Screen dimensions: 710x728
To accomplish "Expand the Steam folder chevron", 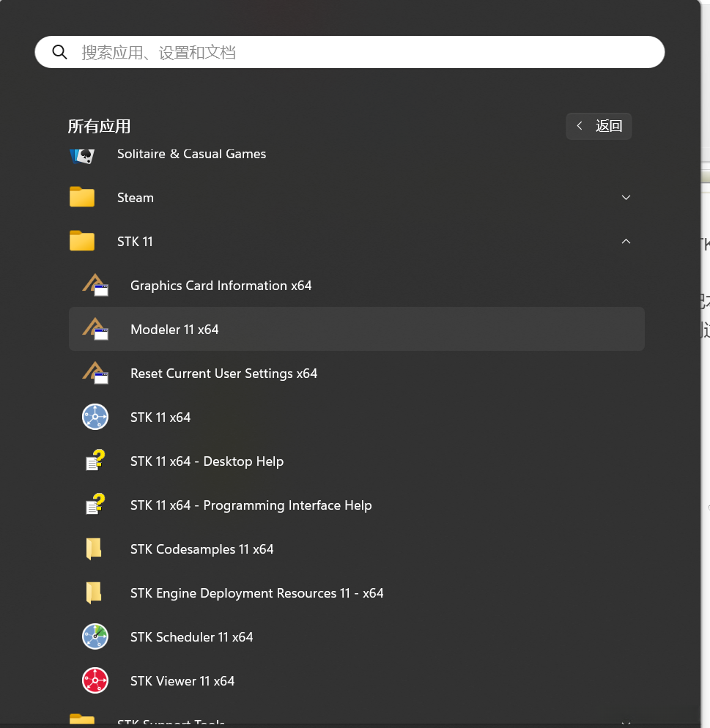I will click(x=626, y=198).
